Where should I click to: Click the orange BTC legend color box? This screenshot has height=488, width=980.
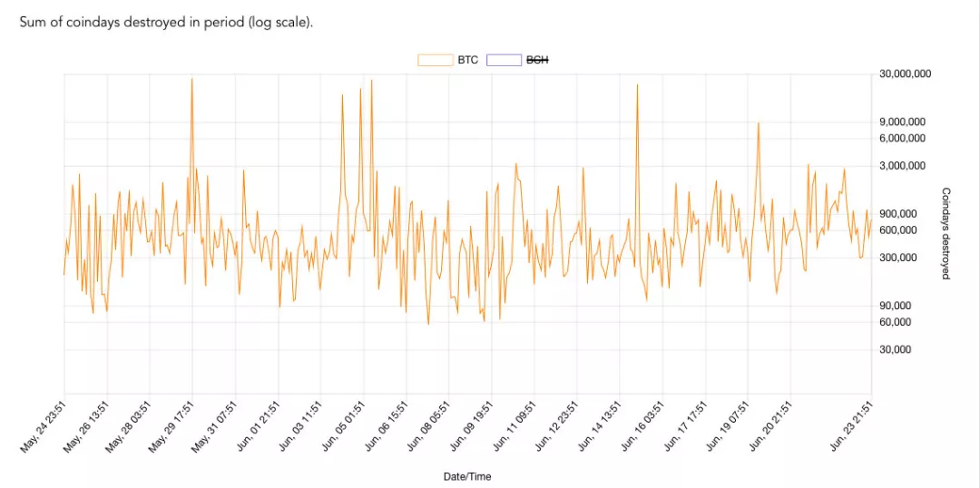pos(436,61)
